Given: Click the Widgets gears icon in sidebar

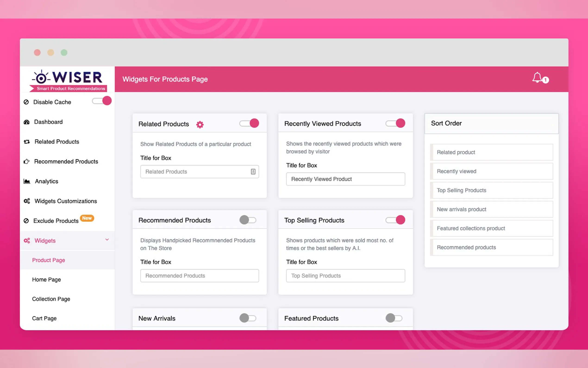Looking at the screenshot, I should [27, 241].
